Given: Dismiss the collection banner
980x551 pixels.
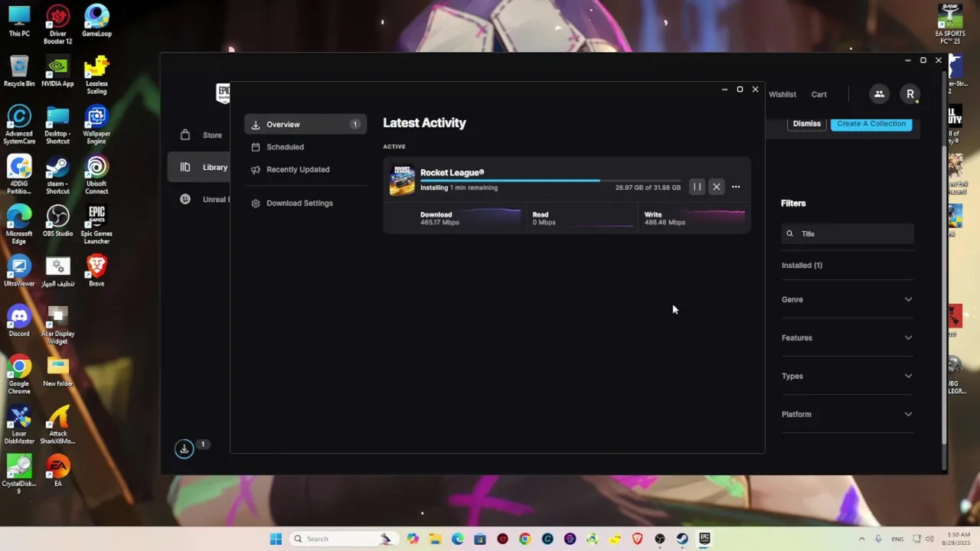Looking at the screenshot, I should (x=806, y=123).
